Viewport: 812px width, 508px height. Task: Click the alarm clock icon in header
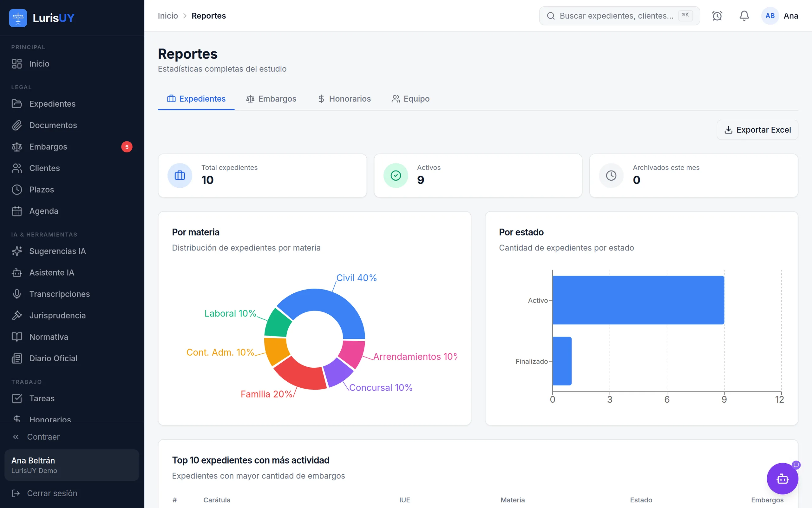[x=717, y=16]
